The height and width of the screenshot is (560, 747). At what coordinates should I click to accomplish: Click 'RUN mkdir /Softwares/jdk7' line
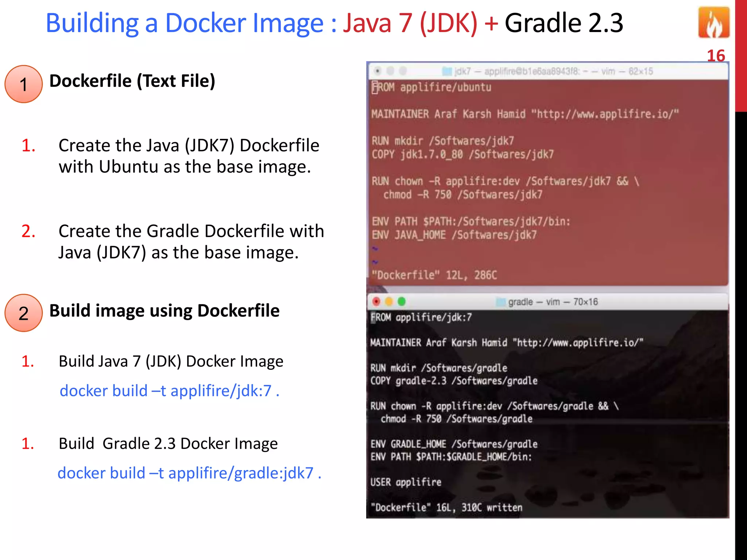coord(443,141)
